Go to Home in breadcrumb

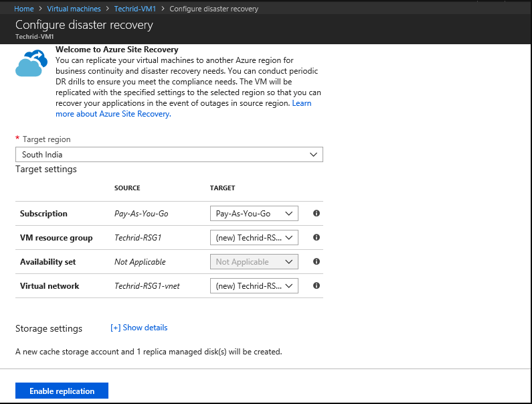tap(23, 9)
